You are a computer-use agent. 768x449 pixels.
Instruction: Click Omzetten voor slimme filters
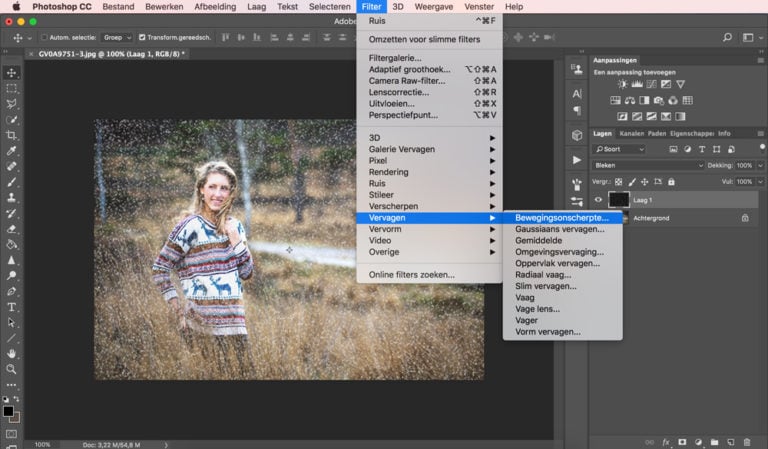point(429,39)
